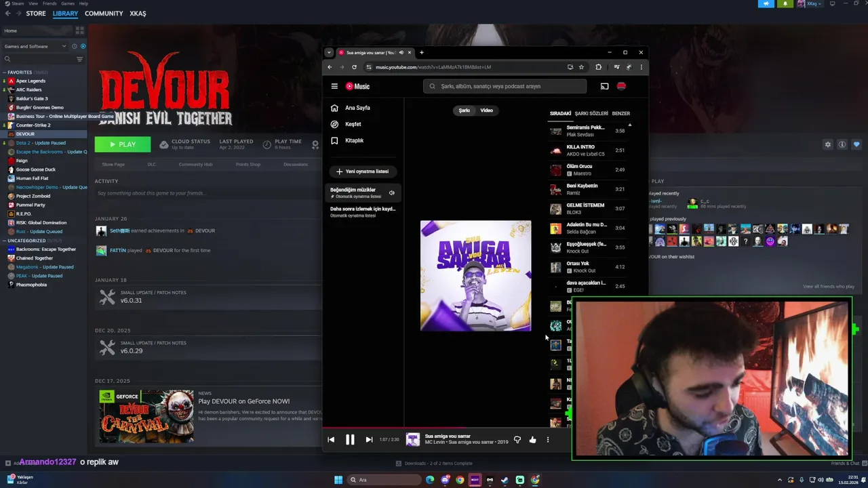Screen dimensions: 868x488
Task: Switch to Şarkı song mode
Action: [465, 110]
